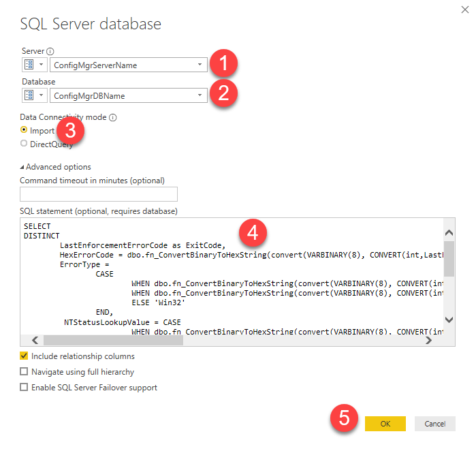
Task: Check Enable SQL Server Failover support
Action: pyautogui.click(x=24, y=387)
